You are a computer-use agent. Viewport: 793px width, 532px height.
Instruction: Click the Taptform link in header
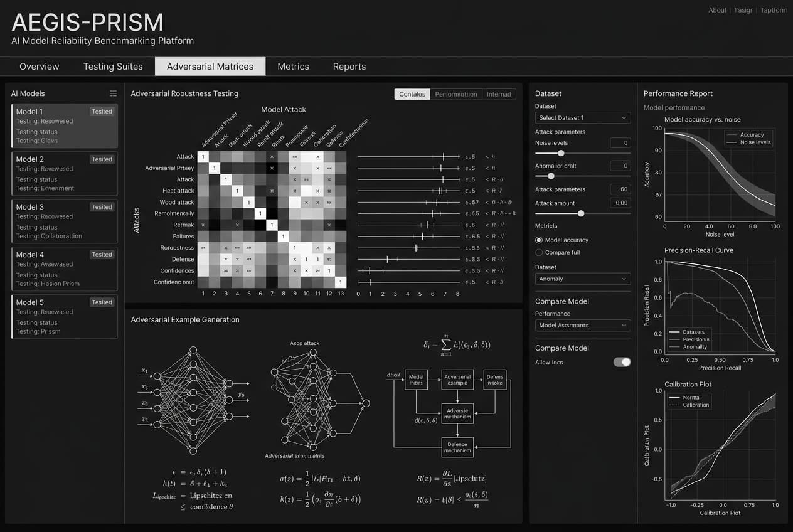pyautogui.click(x=774, y=10)
